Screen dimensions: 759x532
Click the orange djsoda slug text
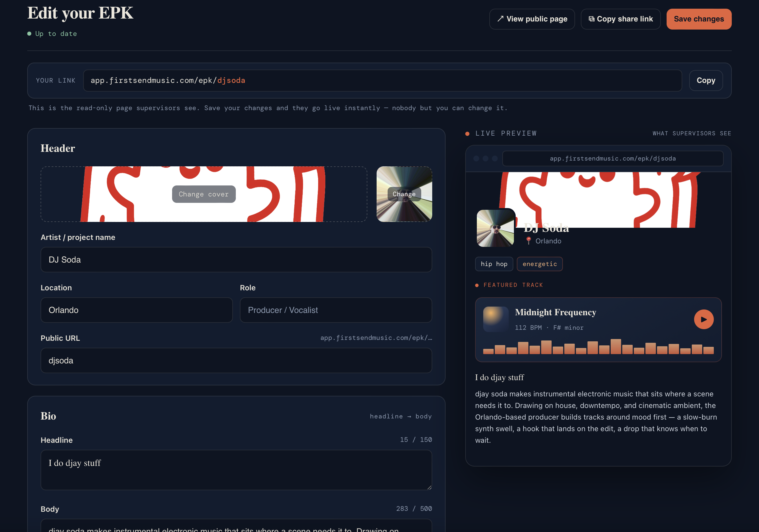click(231, 80)
